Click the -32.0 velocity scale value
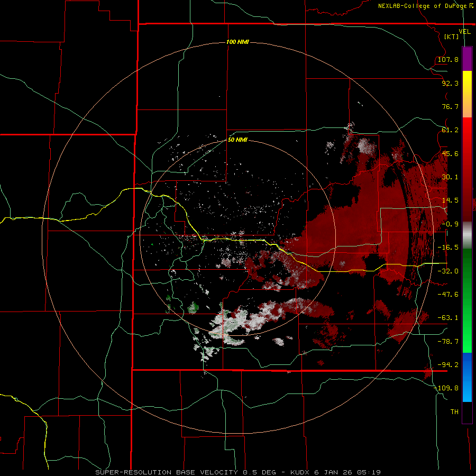 [x=448, y=271]
